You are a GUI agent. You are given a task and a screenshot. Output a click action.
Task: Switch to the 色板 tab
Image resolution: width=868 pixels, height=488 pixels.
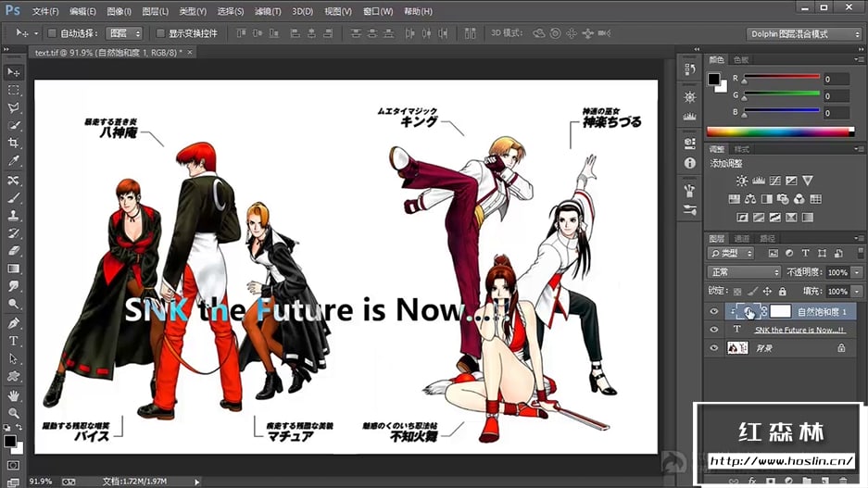point(741,59)
